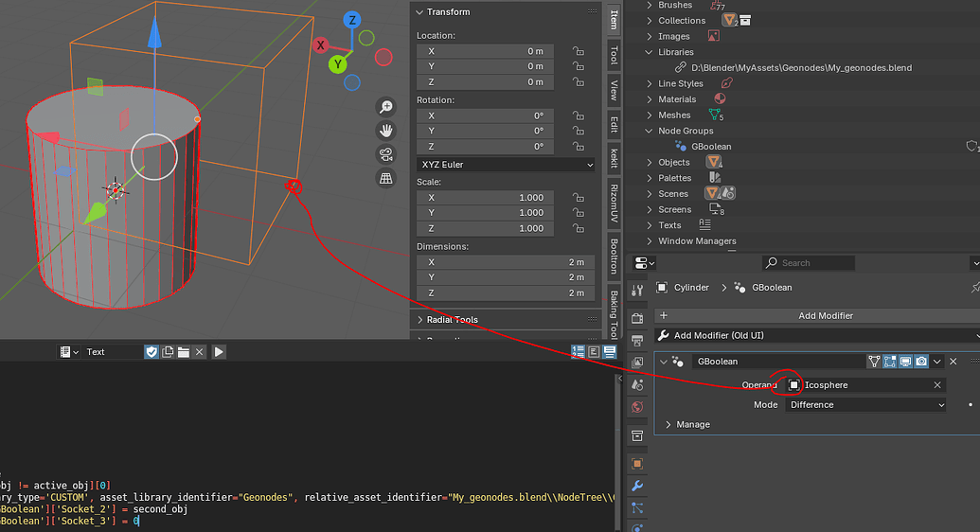Click the red X axis gizmo ball
This screenshot has width=980, height=532.
click(321, 45)
